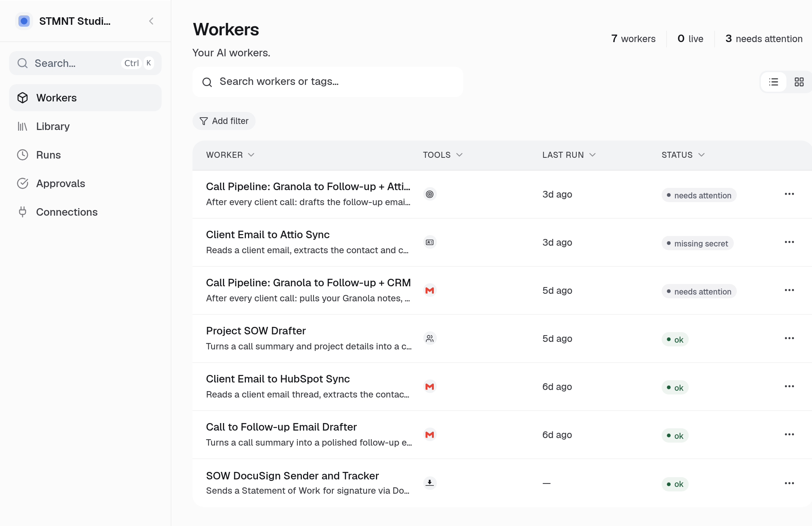Click the Workers cube icon in sidebar
Viewport: 812px width, 526px height.
click(23, 98)
